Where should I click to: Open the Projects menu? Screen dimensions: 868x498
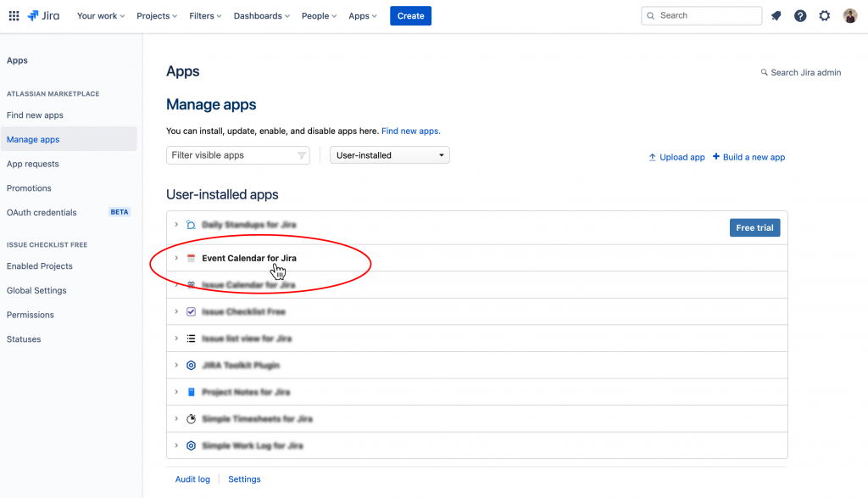157,15
